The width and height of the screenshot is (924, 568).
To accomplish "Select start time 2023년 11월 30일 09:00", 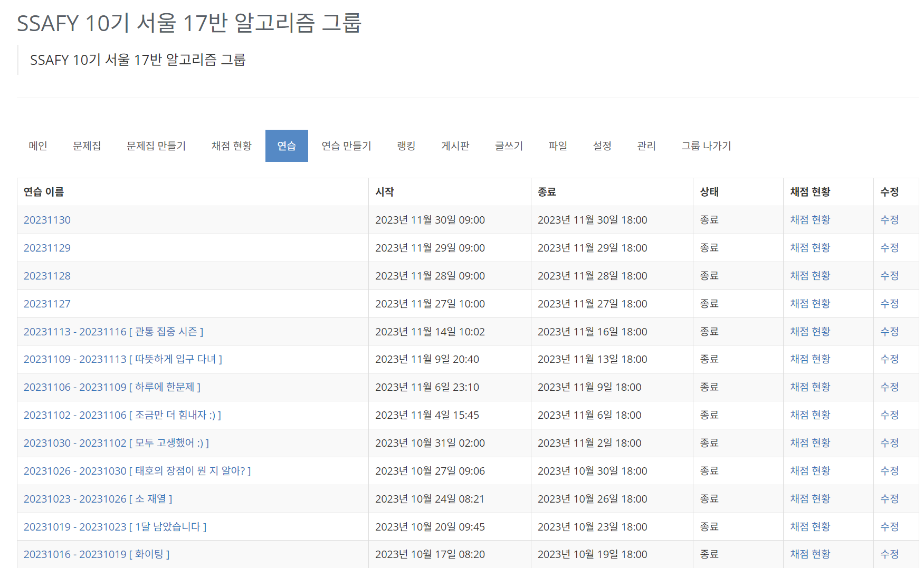I will coord(430,220).
